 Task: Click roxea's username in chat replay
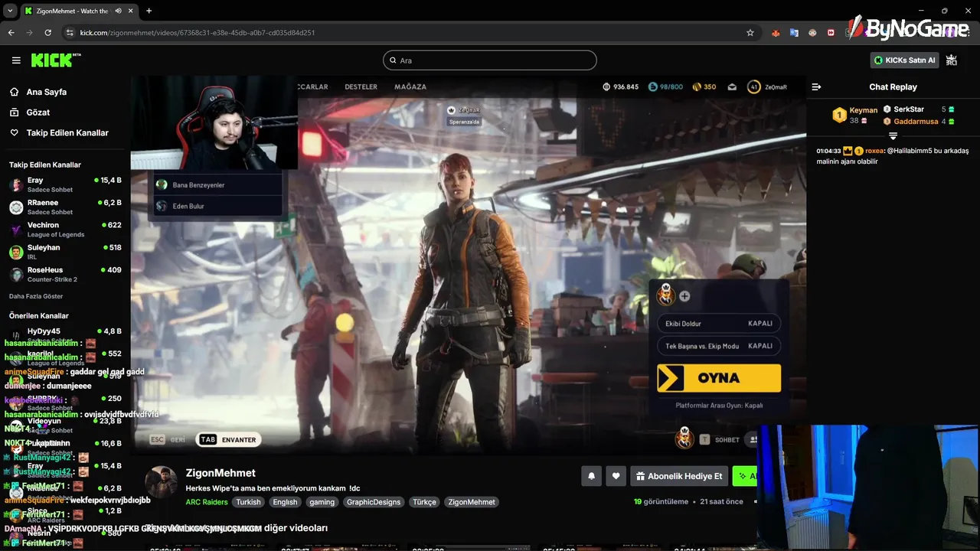tap(874, 151)
